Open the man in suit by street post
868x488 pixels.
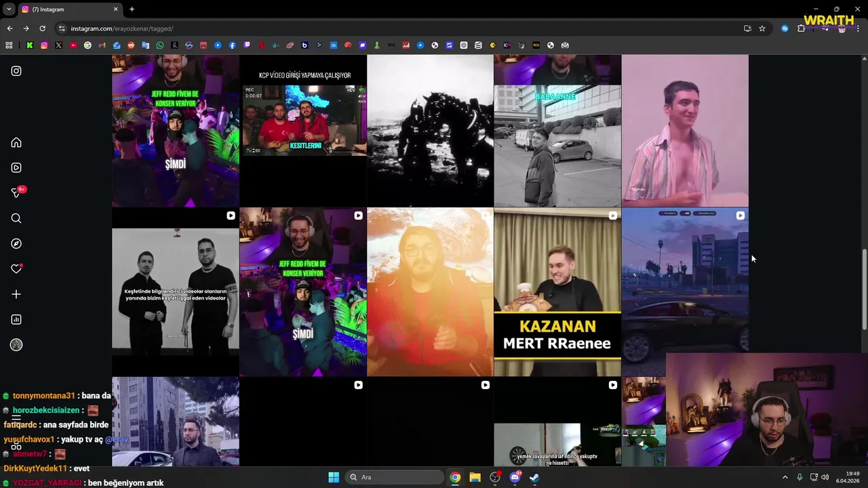click(x=176, y=422)
